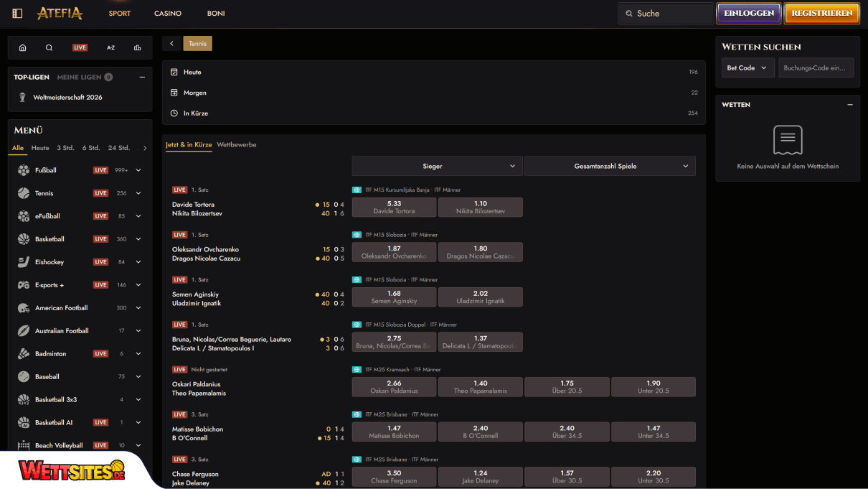The width and height of the screenshot is (868, 489).
Task: Show LIVE events from the sidebar toolbar
Action: 80,48
